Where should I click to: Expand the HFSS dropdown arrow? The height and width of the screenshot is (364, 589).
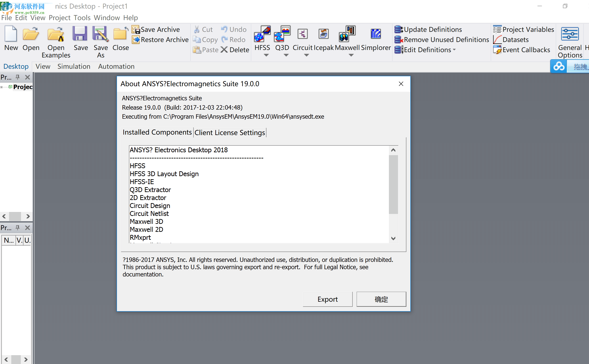[266, 55]
